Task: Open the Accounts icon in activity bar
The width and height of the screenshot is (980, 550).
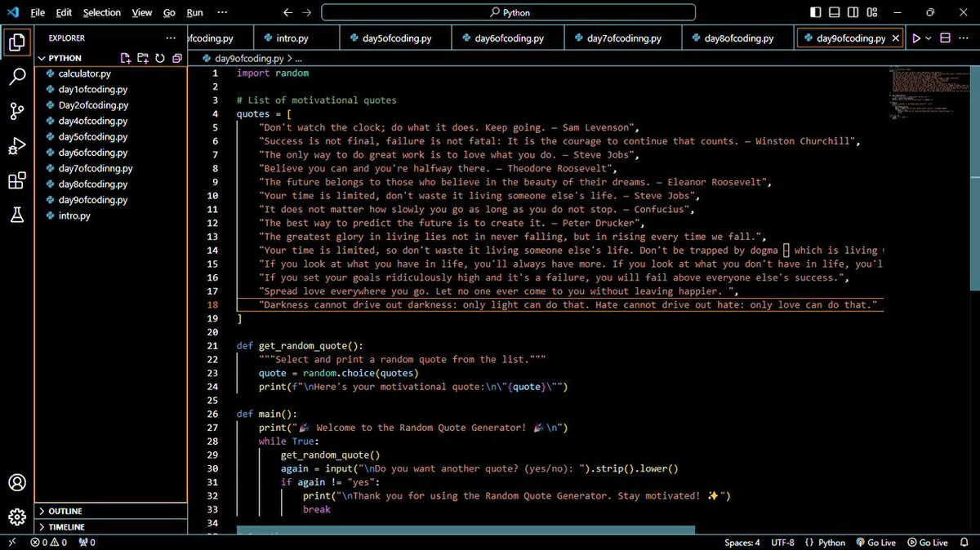Action: [17, 482]
